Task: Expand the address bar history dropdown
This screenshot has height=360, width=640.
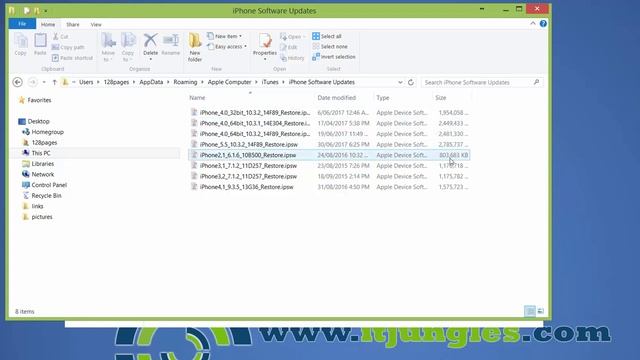Action: [400, 82]
